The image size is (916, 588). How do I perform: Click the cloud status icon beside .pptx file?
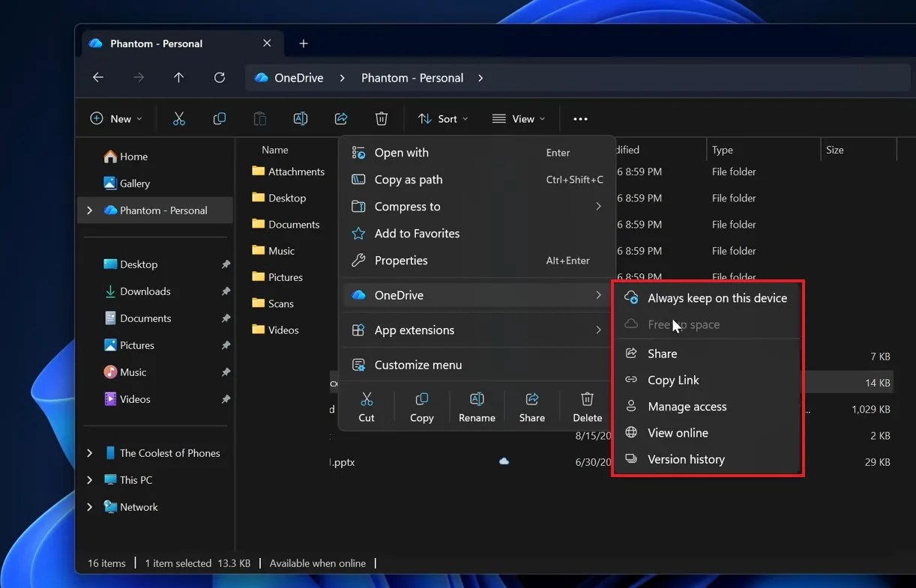pos(504,461)
